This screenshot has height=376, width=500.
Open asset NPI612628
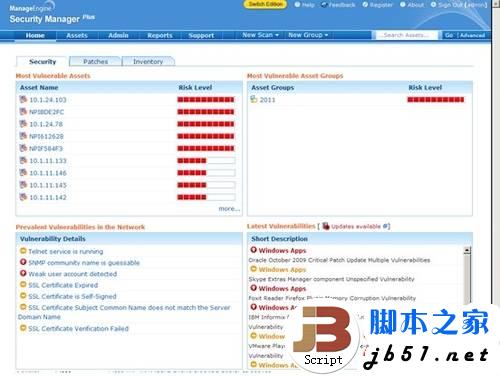tap(46, 136)
